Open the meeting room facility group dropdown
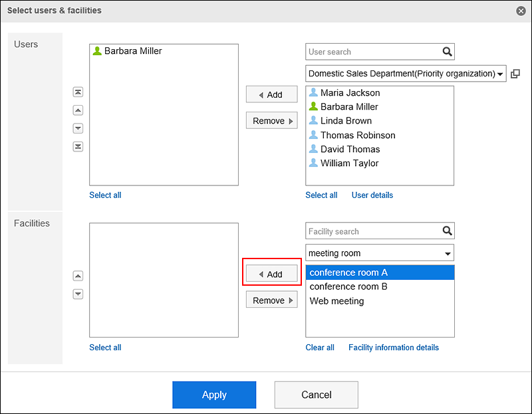 point(380,253)
